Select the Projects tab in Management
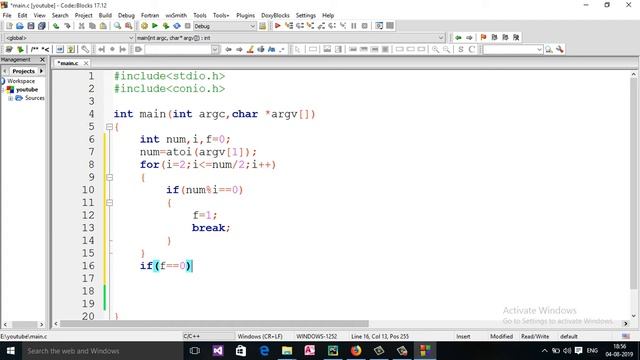This screenshot has height=360, width=640. (x=23, y=71)
